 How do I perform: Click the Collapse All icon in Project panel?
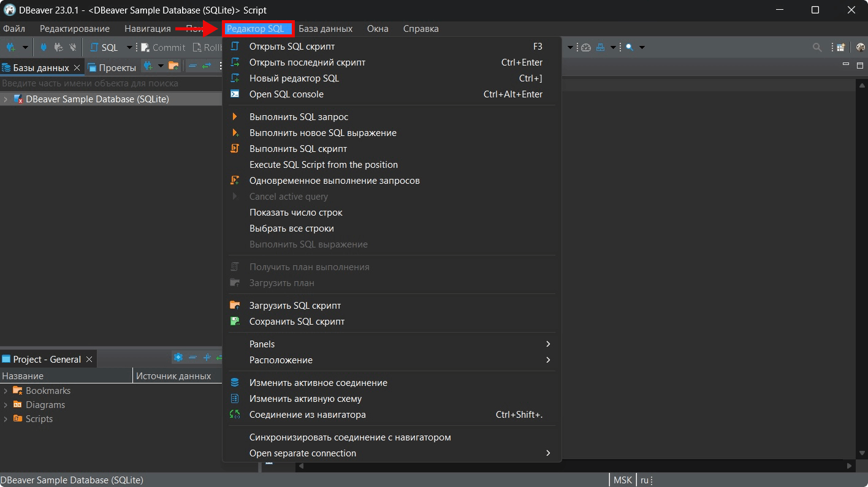coord(192,357)
